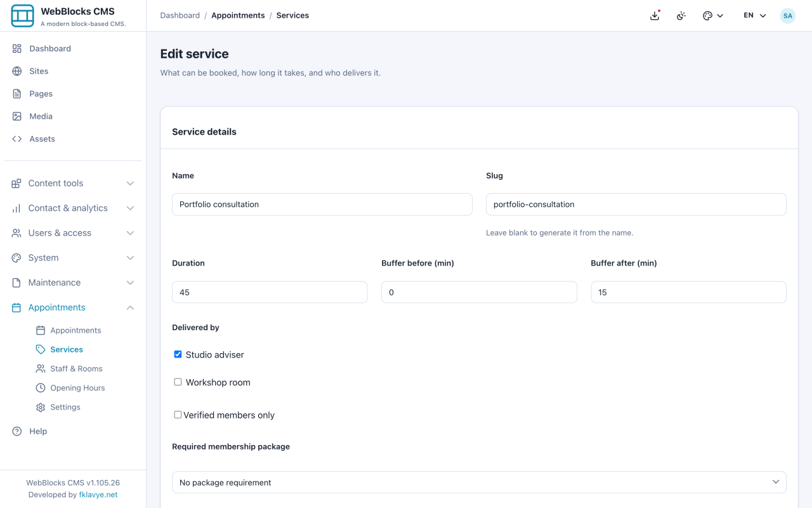Click the Name input field
812x508 pixels.
[322, 204]
